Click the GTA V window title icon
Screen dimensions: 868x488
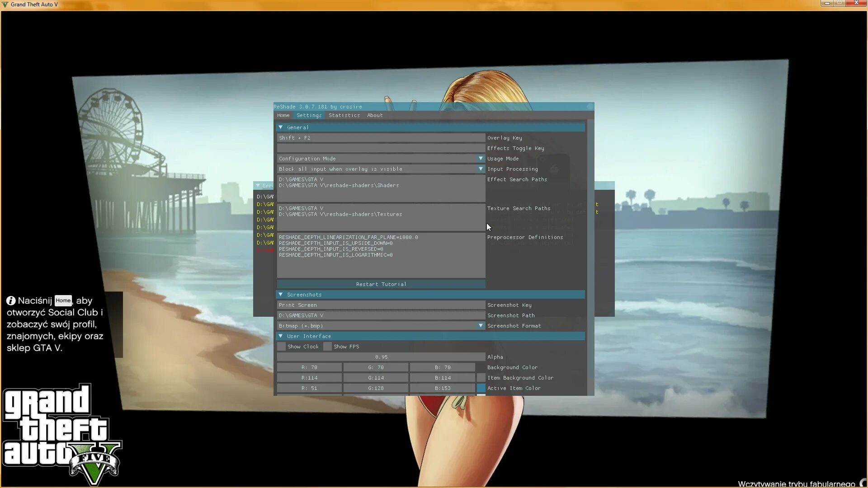(5, 5)
